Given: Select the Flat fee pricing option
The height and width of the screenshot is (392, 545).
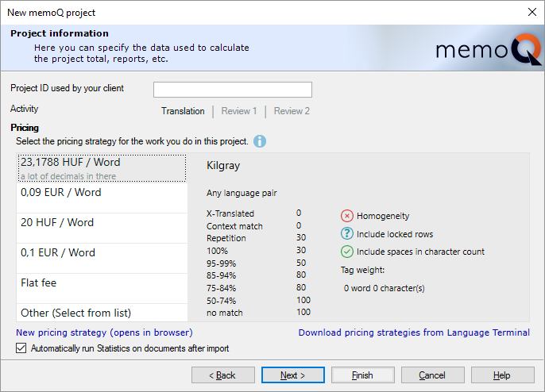Looking at the screenshot, I should (102, 289).
